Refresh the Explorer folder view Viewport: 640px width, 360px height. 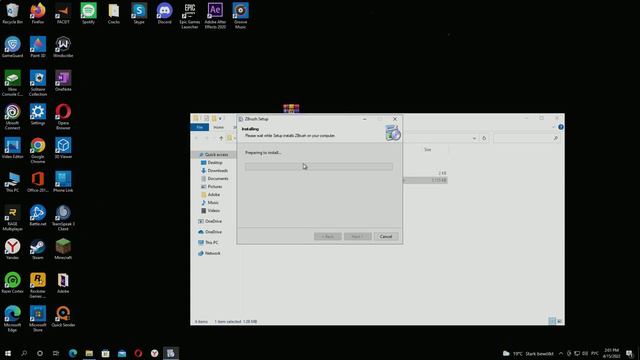coord(484,138)
